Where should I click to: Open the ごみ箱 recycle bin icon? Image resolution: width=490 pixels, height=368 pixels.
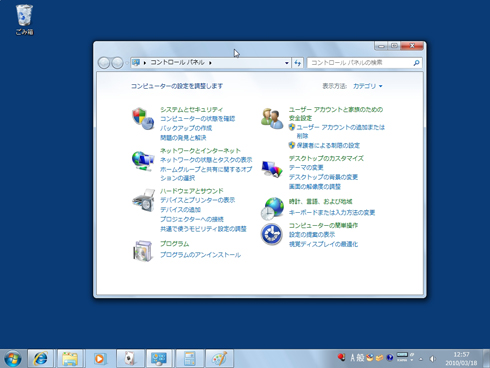point(24,19)
